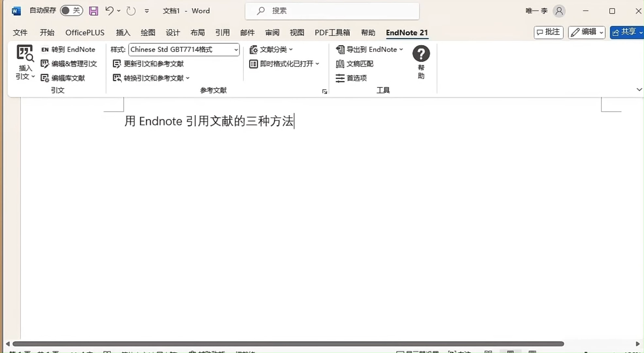Click 编辑&管理引文 button
Image resolution: width=644 pixels, height=353 pixels.
(x=69, y=64)
